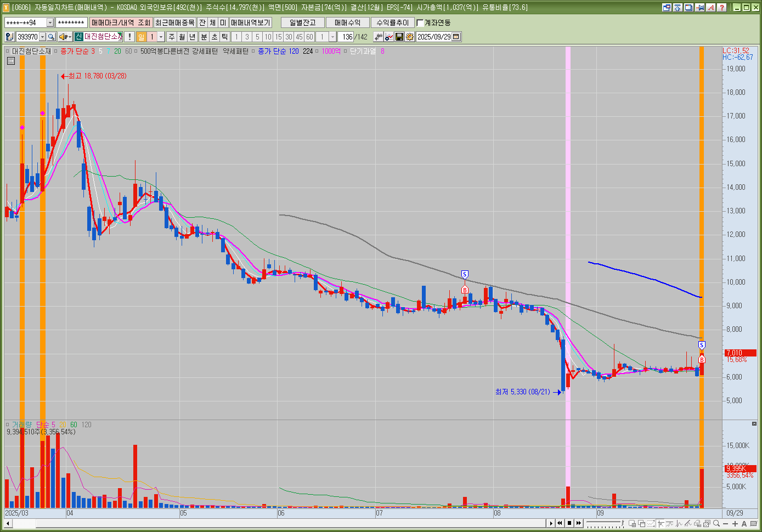Click the 5 interval button

(257, 37)
